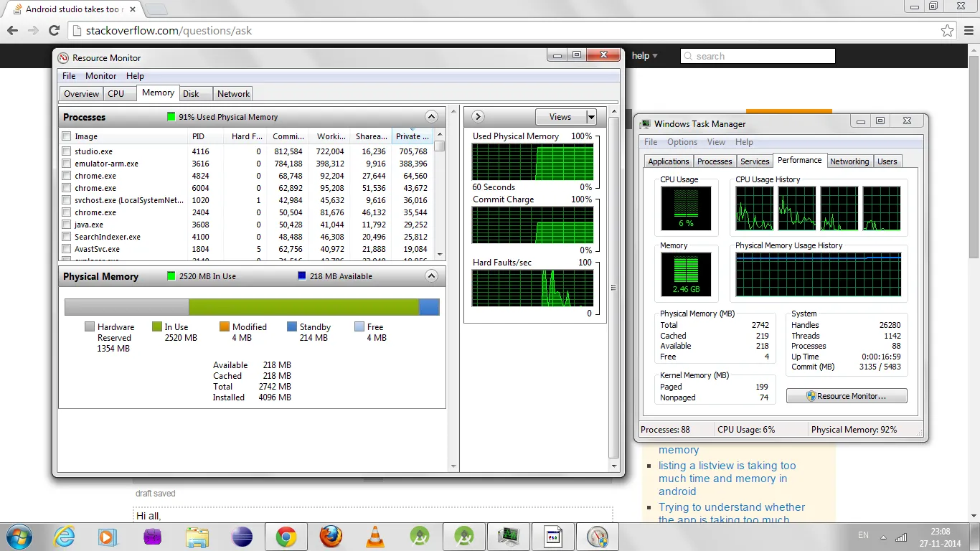Toggle the Image header select-all checkbox

[x=67, y=136]
